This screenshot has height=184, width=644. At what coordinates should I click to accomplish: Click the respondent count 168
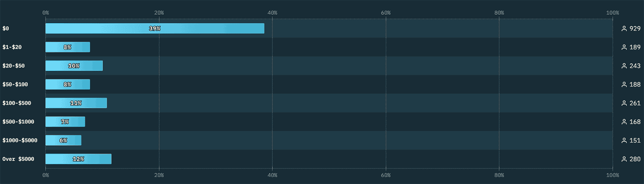tap(635, 122)
